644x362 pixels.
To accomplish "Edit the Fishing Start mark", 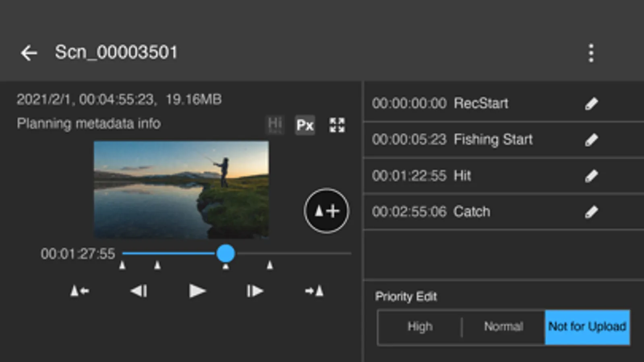I will pyautogui.click(x=591, y=140).
